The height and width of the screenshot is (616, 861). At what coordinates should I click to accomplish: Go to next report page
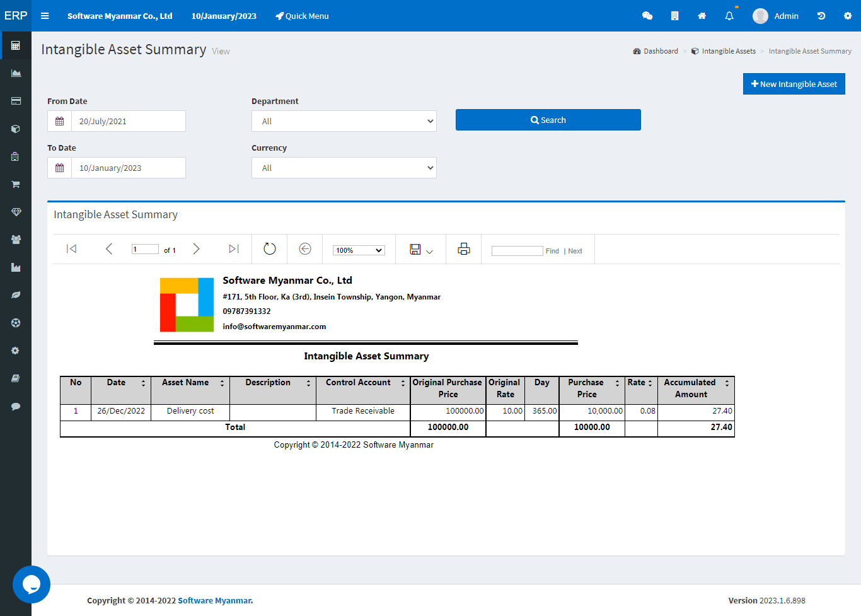(196, 249)
